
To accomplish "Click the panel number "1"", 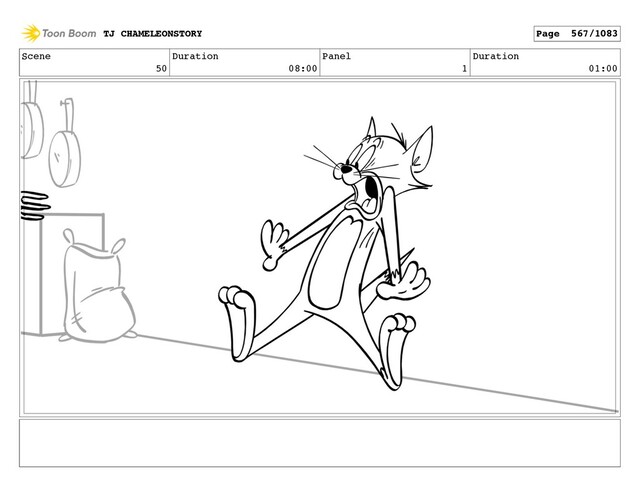I will [464, 69].
